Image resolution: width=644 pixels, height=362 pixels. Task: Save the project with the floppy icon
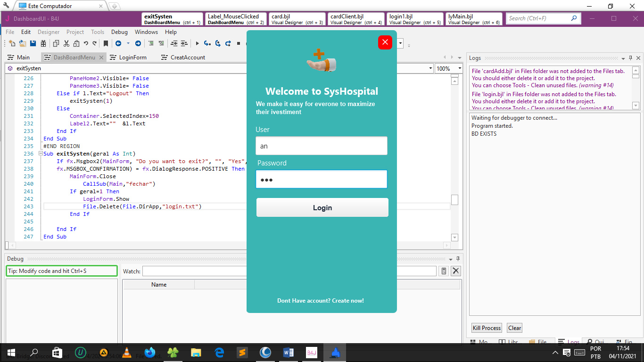(x=33, y=43)
